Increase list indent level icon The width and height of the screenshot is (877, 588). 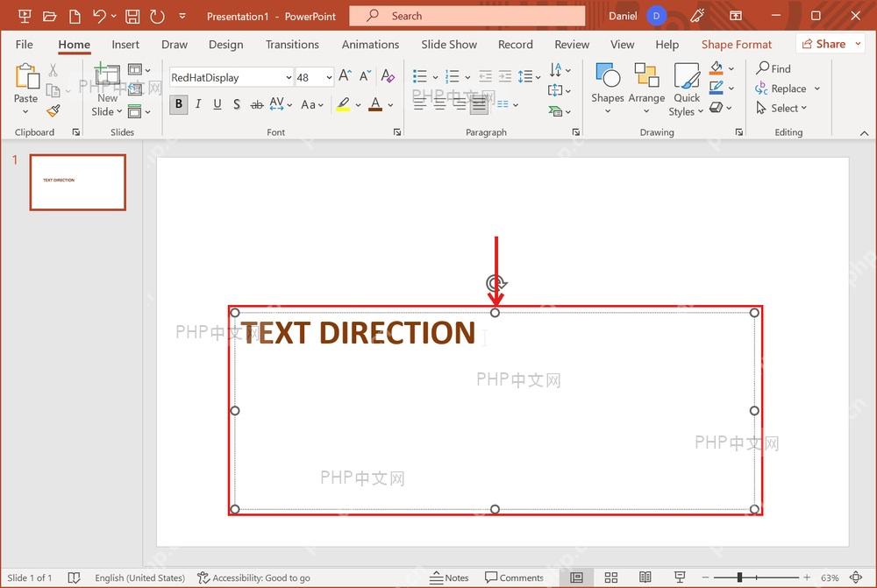click(x=505, y=76)
